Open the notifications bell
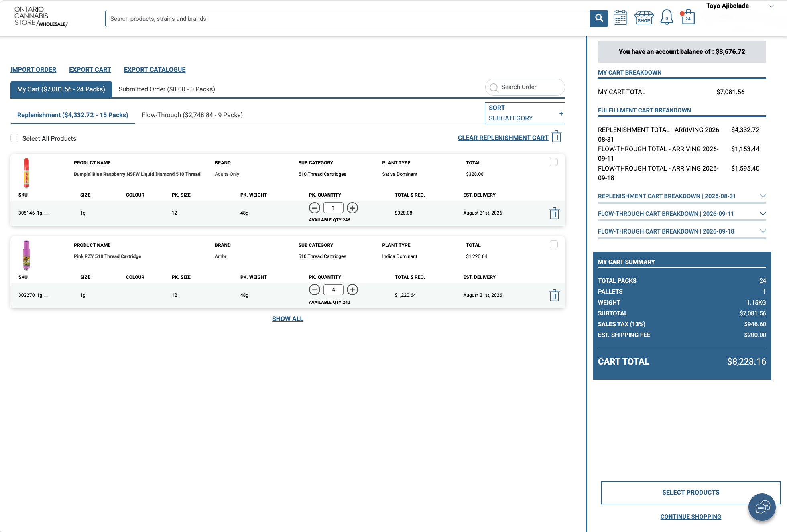This screenshot has height=532, width=787. click(667, 17)
